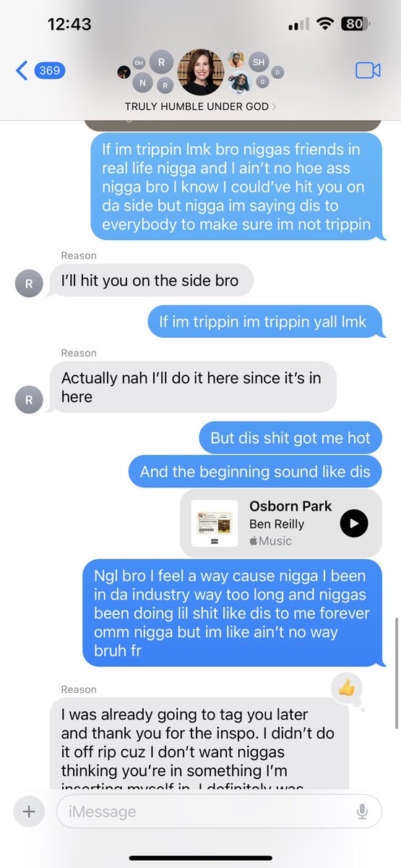The width and height of the screenshot is (401, 868).
Task: Tap the DH member avatar in header
Action: point(139,64)
